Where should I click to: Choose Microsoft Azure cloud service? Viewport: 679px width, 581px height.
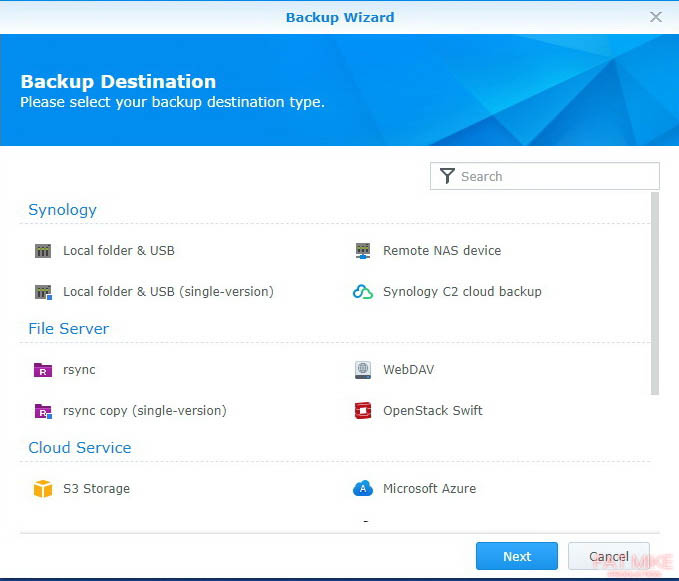[x=430, y=489]
